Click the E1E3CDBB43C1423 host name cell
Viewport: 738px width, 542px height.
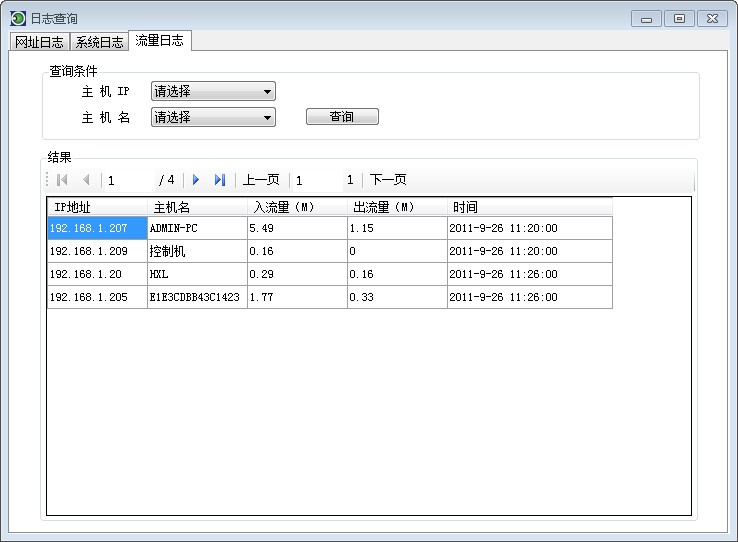[196, 298]
